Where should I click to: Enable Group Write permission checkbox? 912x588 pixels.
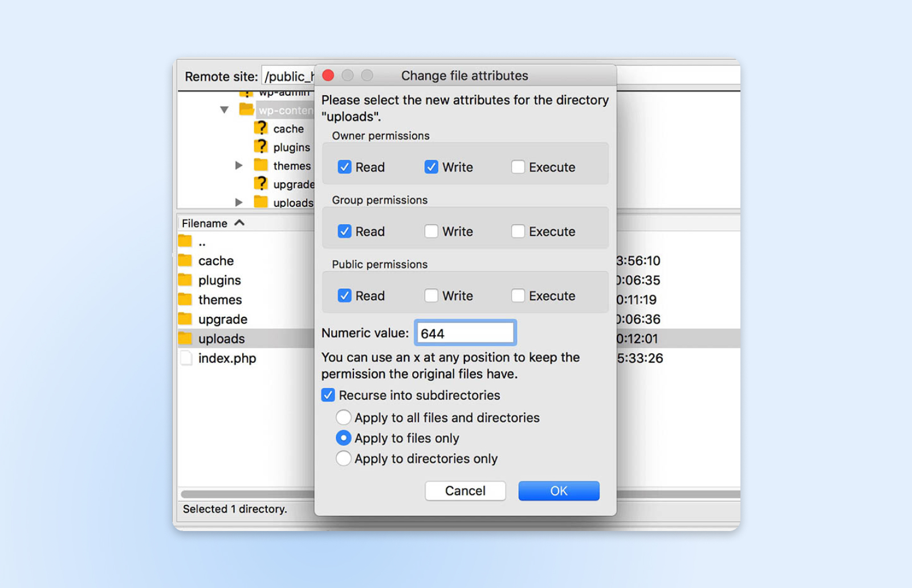pos(431,231)
